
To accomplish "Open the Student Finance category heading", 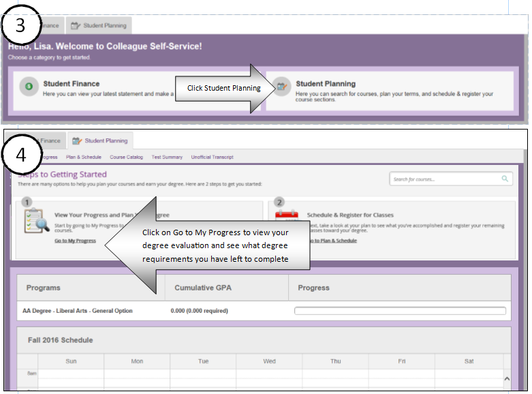I will (71, 84).
